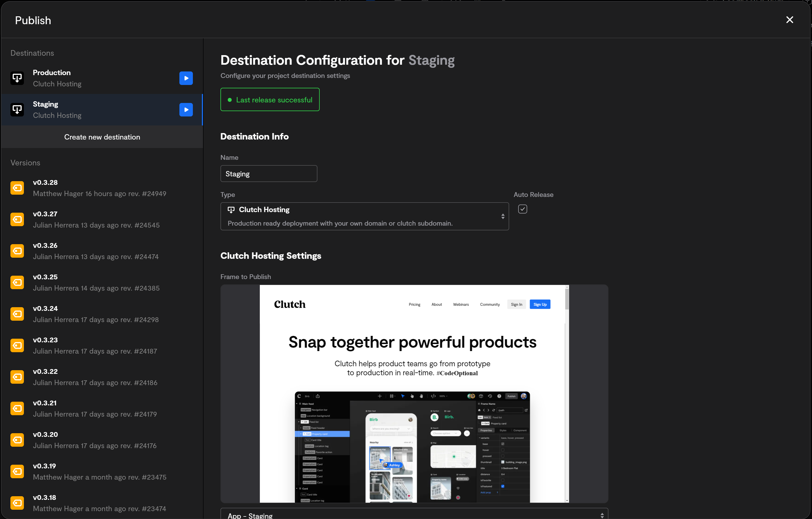The width and height of the screenshot is (812, 519).
Task: Click the Staging name input field
Action: coord(269,174)
